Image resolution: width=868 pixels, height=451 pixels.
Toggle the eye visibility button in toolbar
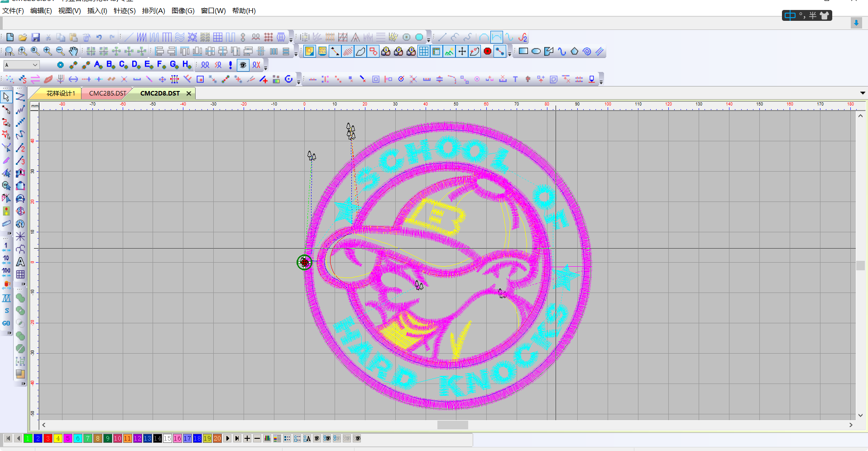coord(243,65)
